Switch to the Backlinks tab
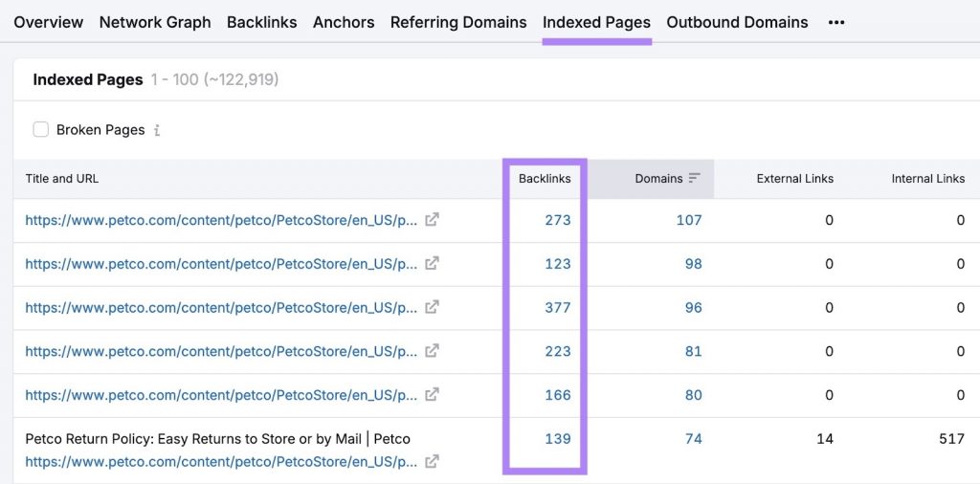 pos(262,23)
